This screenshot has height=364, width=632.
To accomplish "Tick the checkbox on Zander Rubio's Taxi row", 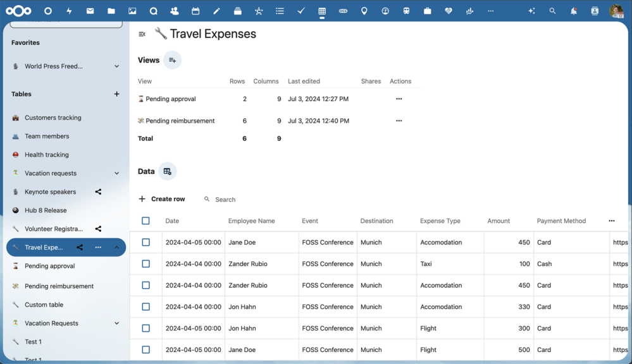I will pyautogui.click(x=146, y=264).
